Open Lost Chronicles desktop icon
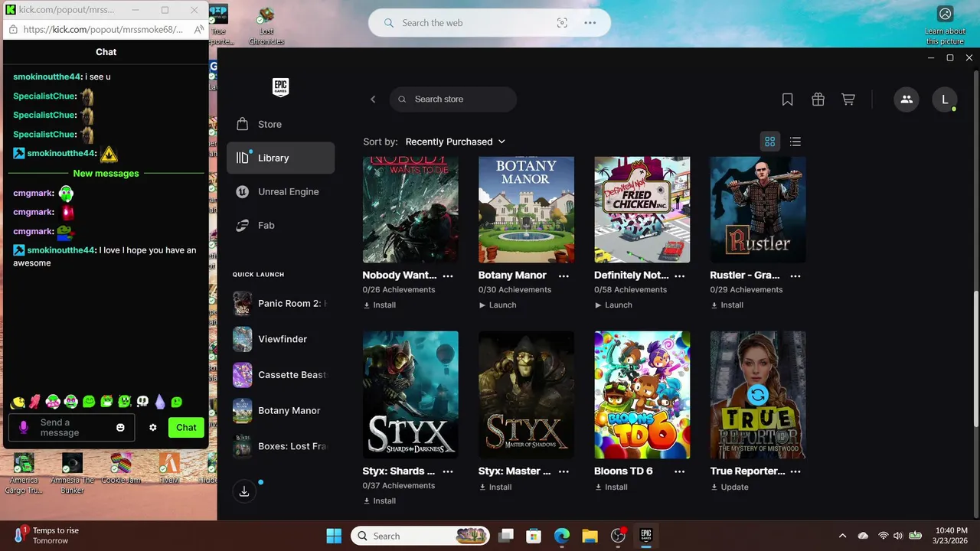This screenshot has width=980, height=551. [266, 26]
